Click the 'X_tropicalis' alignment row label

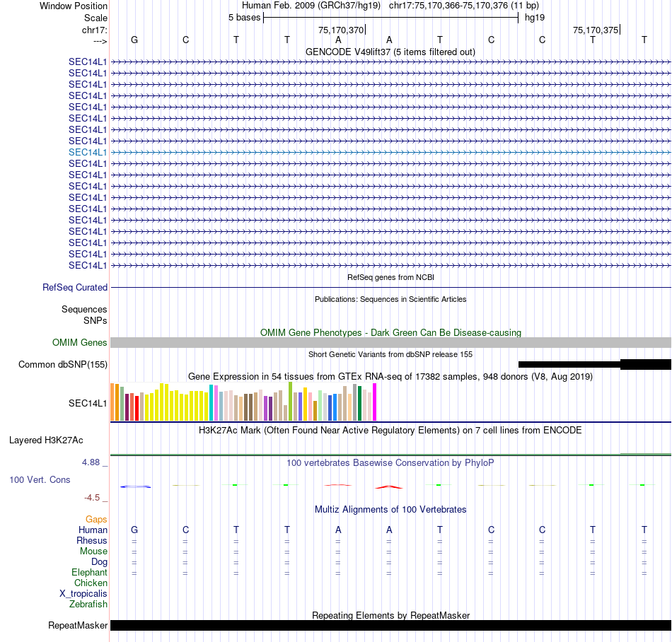[x=83, y=594]
